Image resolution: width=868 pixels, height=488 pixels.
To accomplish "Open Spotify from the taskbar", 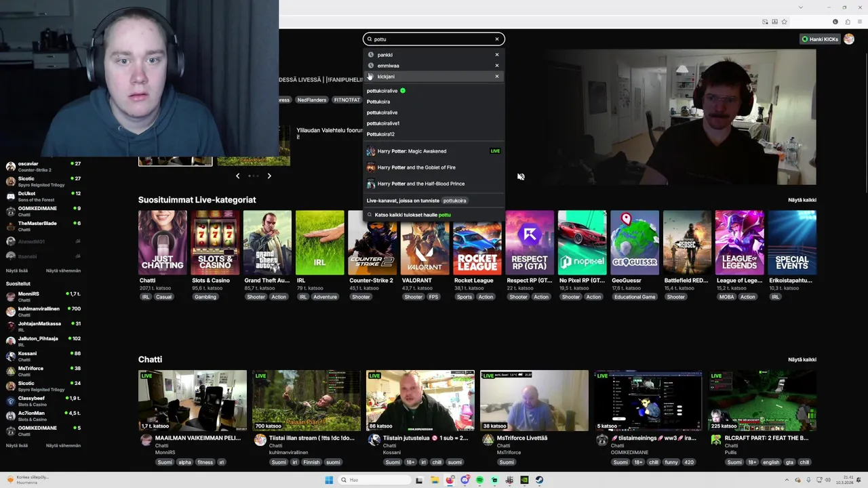I will (x=479, y=480).
